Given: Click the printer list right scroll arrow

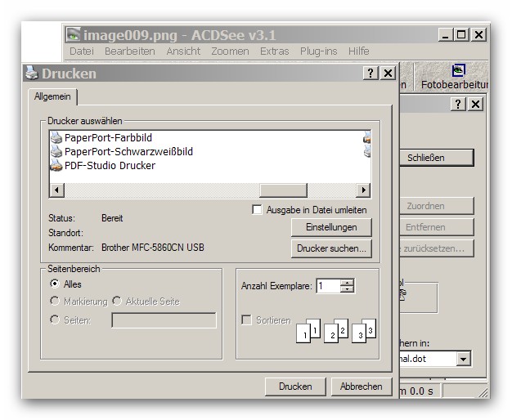Looking at the screenshot, I should [x=363, y=190].
